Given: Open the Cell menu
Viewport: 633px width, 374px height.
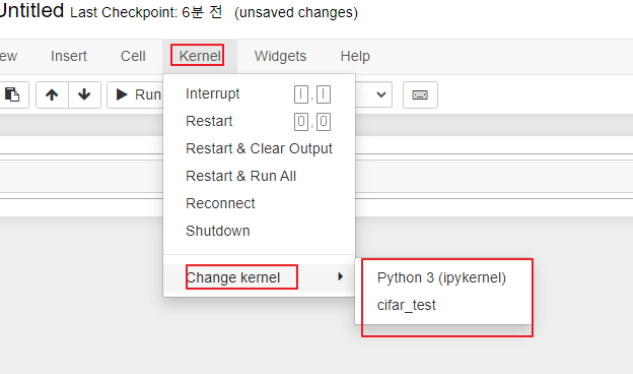Looking at the screenshot, I should point(133,56).
